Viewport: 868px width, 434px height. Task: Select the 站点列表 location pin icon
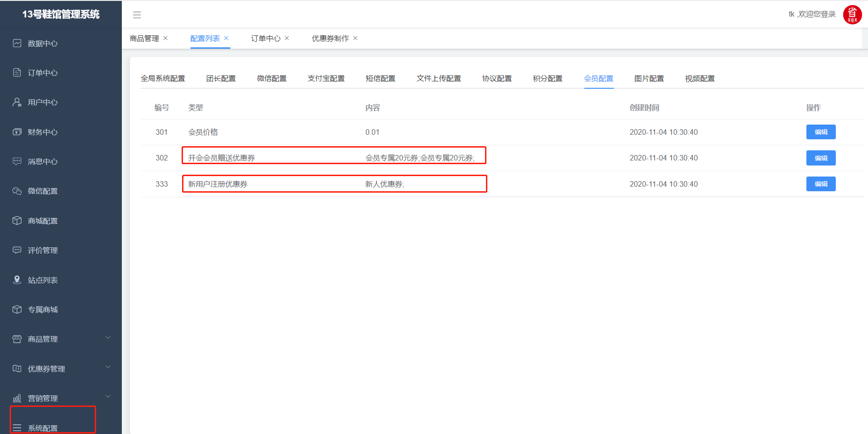click(17, 280)
